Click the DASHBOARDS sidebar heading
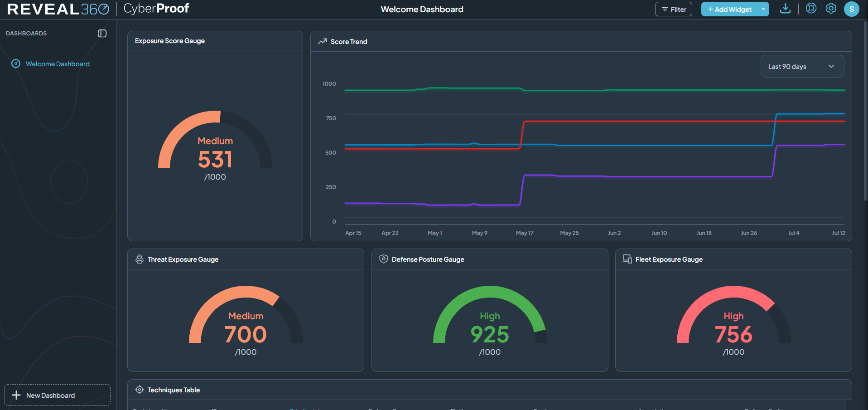This screenshot has height=410, width=868. [x=26, y=34]
